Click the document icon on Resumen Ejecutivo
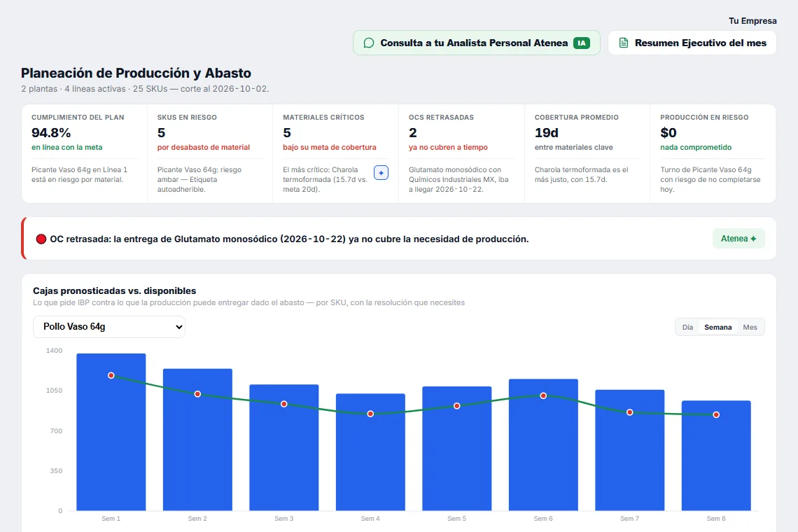Screen dimensions: 798x532 pos(624,43)
